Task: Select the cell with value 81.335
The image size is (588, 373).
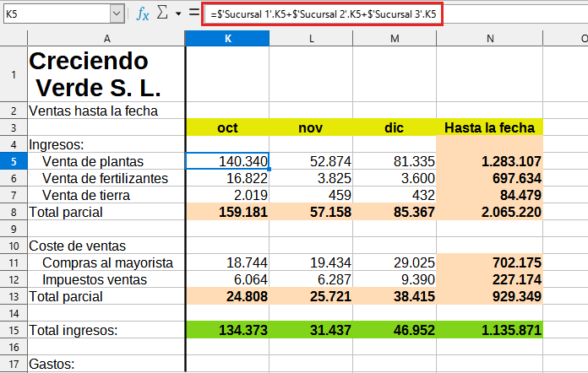Action: pos(395,161)
